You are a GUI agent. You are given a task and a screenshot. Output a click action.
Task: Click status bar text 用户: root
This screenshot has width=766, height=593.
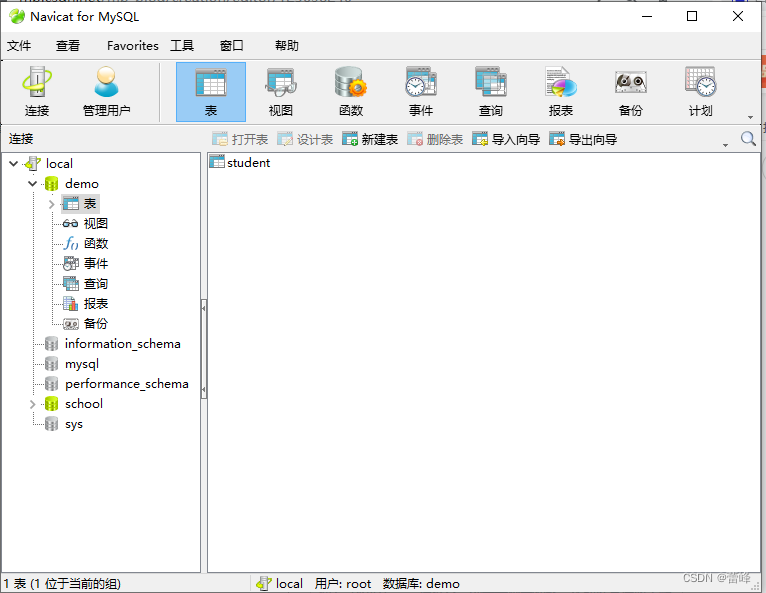[x=343, y=584]
